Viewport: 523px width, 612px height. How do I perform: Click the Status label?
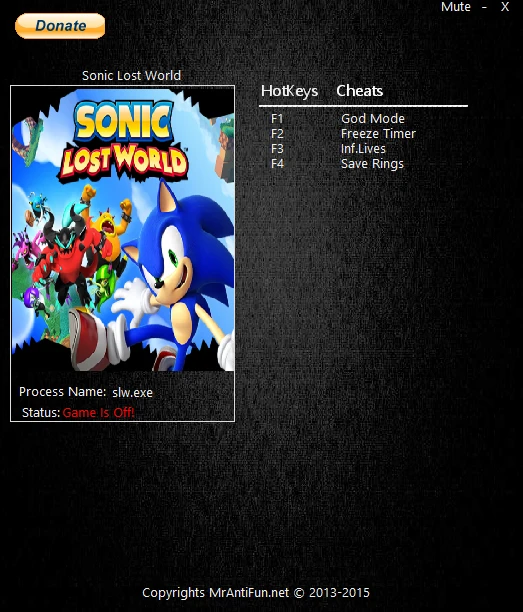(41, 413)
